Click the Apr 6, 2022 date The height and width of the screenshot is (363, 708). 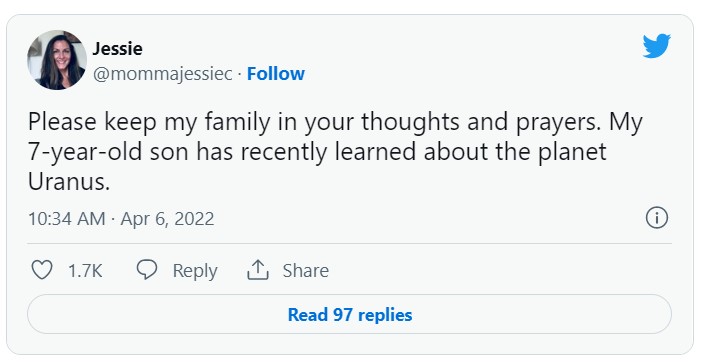coord(167,219)
